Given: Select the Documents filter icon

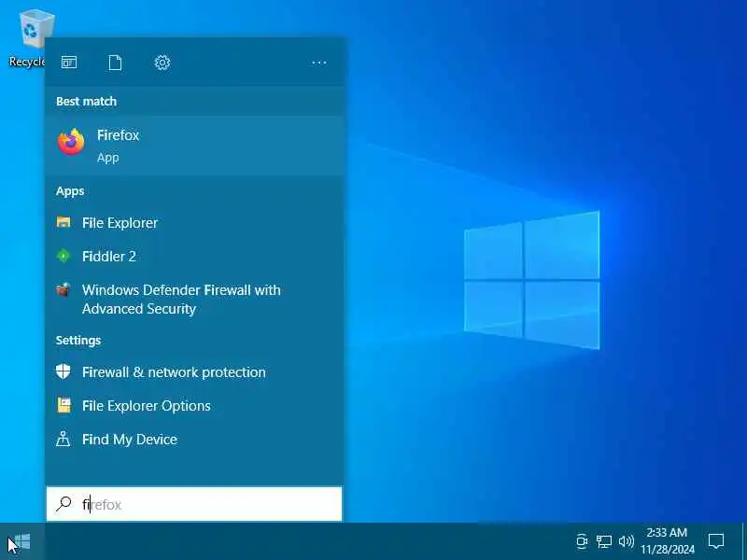Looking at the screenshot, I should coord(115,63).
